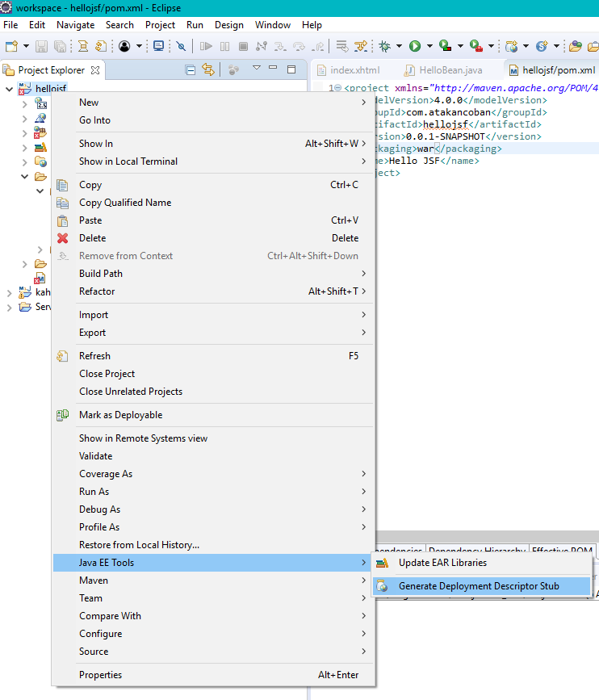Switch to the index.xhtml editor tab

(x=349, y=70)
